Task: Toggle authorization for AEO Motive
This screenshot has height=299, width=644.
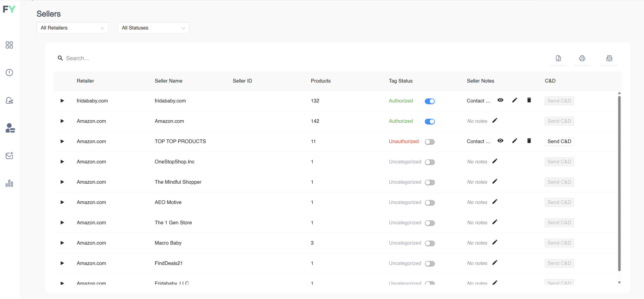Action: click(x=430, y=203)
